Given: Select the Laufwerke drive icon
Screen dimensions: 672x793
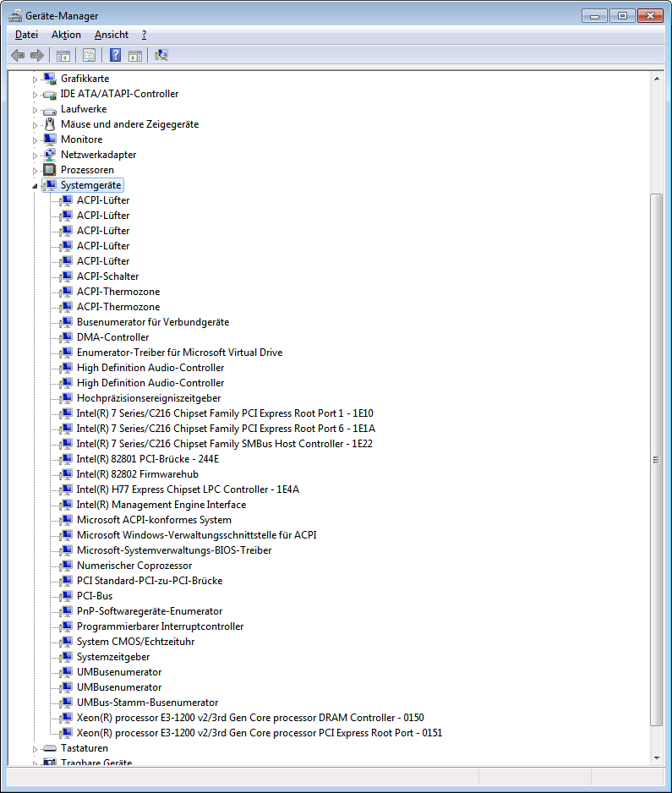Looking at the screenshot, I should coord(50,110).
